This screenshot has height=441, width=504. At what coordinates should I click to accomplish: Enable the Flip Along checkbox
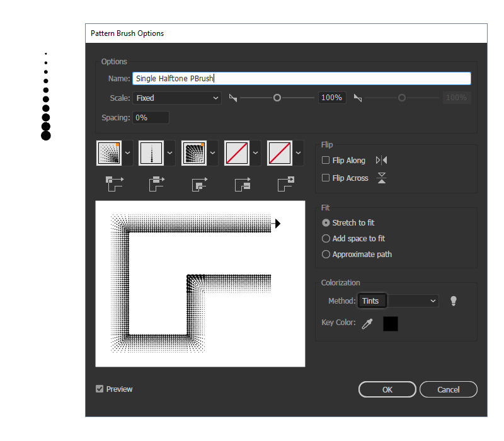326,161
